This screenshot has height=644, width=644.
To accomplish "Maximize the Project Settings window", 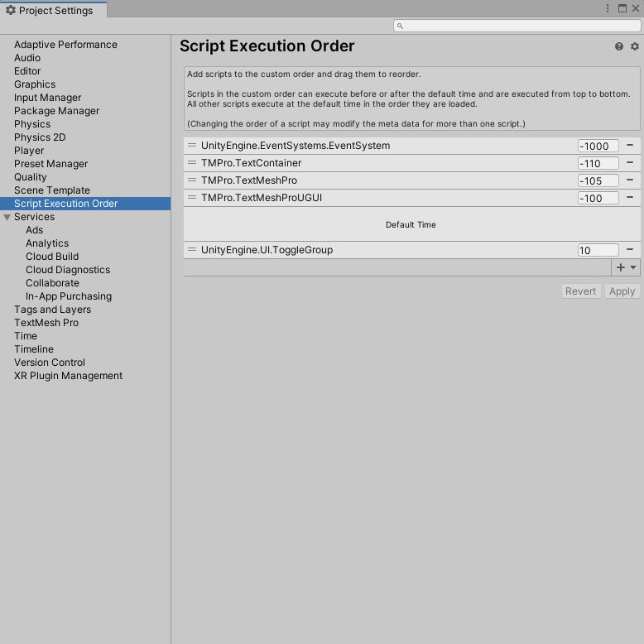I will click(x=622, y=8).
